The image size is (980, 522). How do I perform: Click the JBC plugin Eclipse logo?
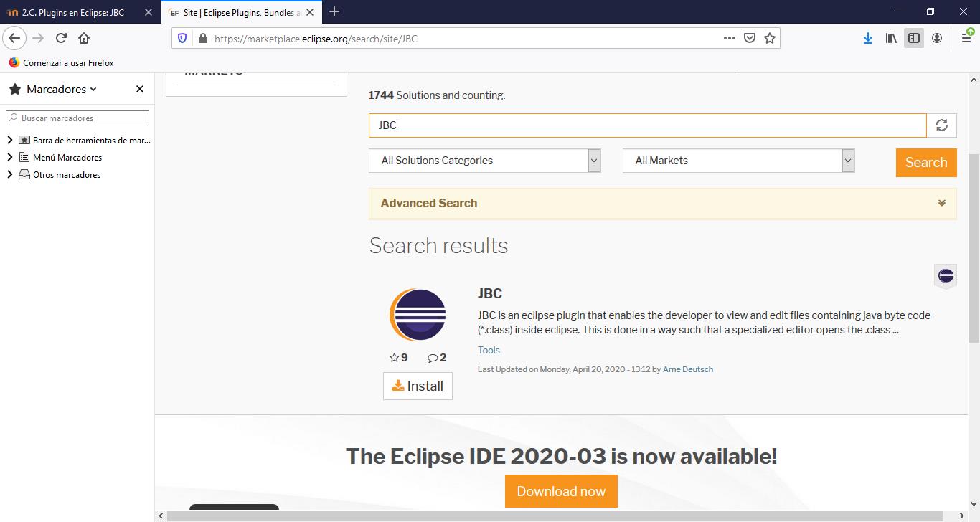tap(418, 314)
